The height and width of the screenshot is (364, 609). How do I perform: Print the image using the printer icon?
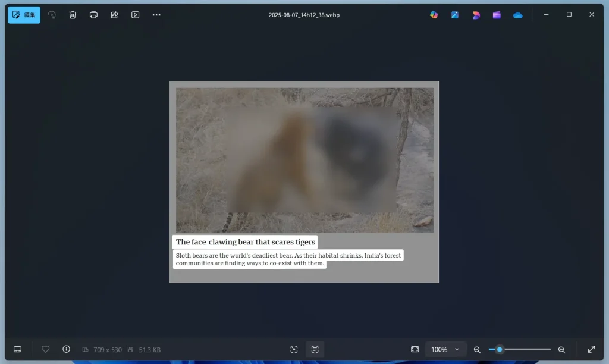pyautogui.click(x=93, y=15)
